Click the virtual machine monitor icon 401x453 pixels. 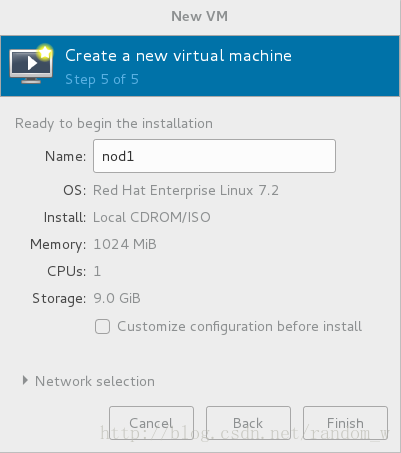point(31,64)
